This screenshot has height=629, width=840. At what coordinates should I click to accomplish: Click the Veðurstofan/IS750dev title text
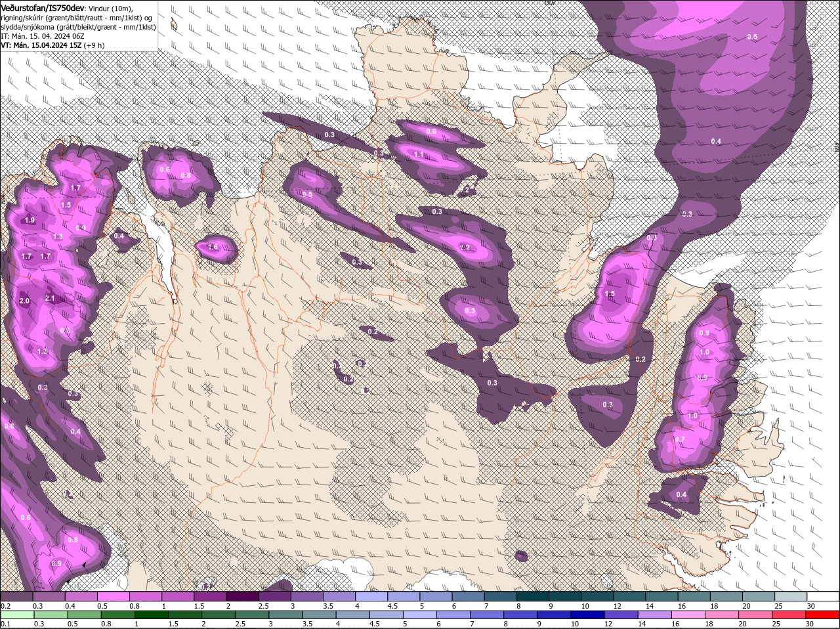point(43,7)
